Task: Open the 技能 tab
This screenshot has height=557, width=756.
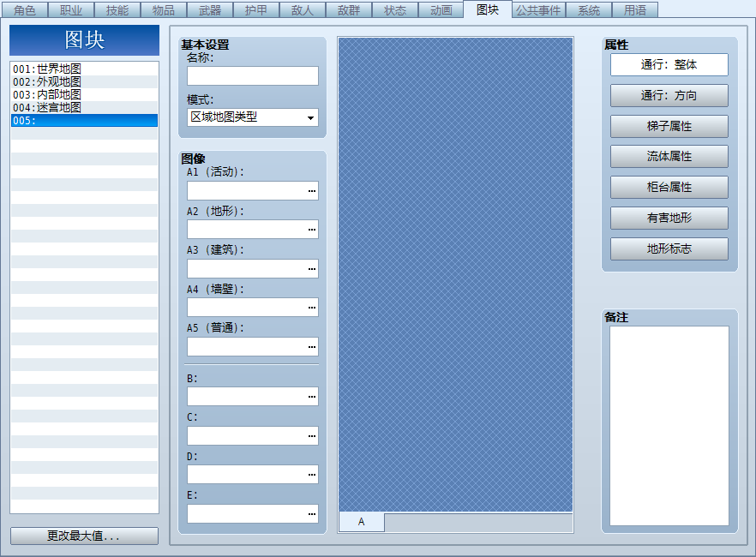Action: tap(117, 10)
